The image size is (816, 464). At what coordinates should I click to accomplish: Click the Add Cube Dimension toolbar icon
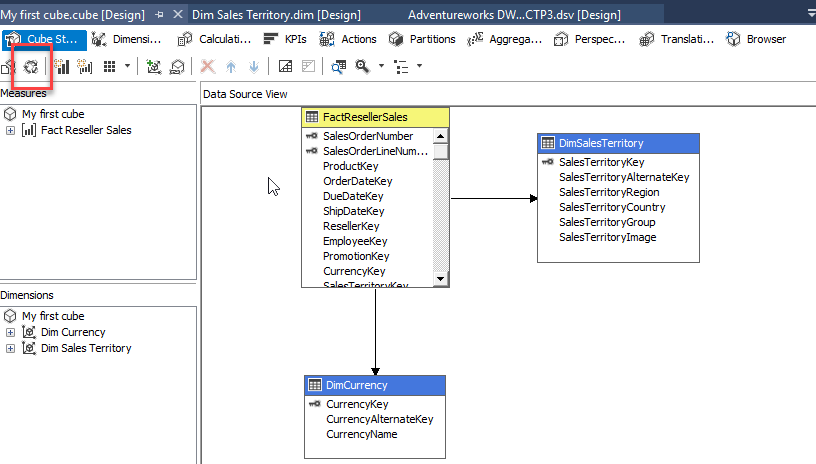coord(154,67)
